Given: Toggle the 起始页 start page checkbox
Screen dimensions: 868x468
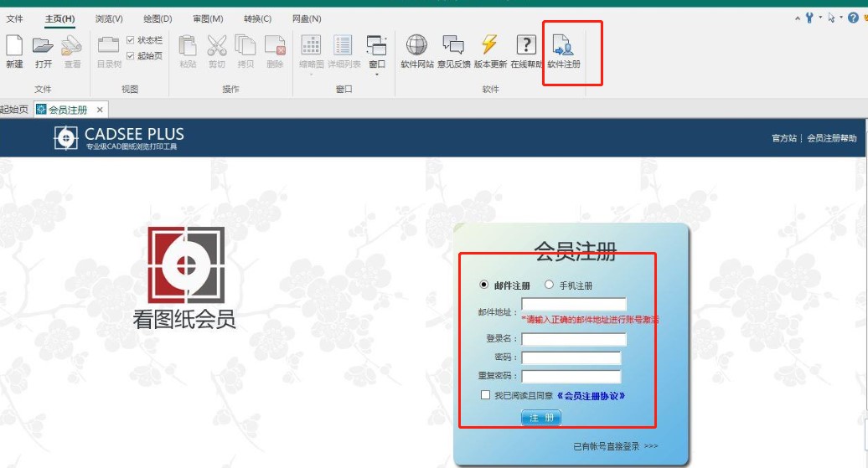Looking at the screenshot, I should tap(130, 55).
